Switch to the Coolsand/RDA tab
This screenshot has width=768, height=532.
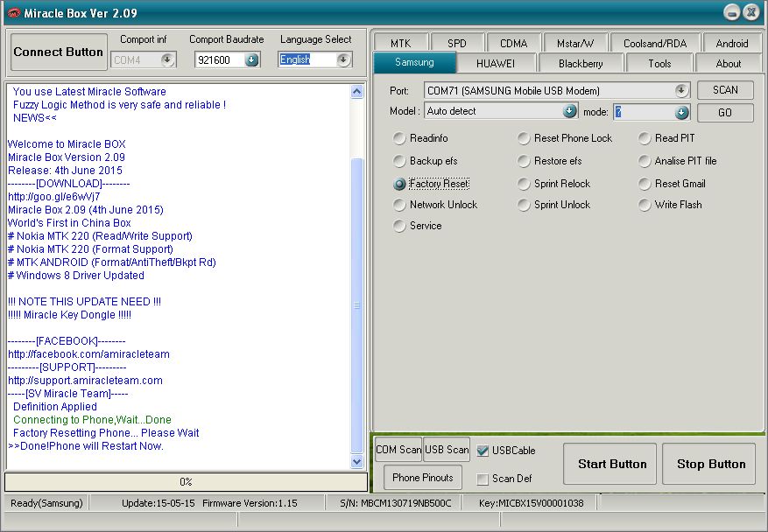pyautogui.click(x=655, y=43)
